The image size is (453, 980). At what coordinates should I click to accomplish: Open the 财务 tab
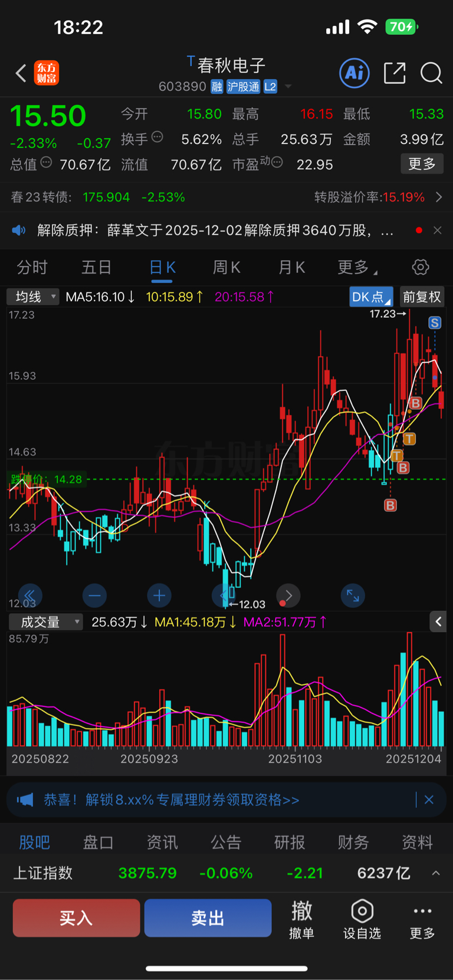(x=353, y=842)
